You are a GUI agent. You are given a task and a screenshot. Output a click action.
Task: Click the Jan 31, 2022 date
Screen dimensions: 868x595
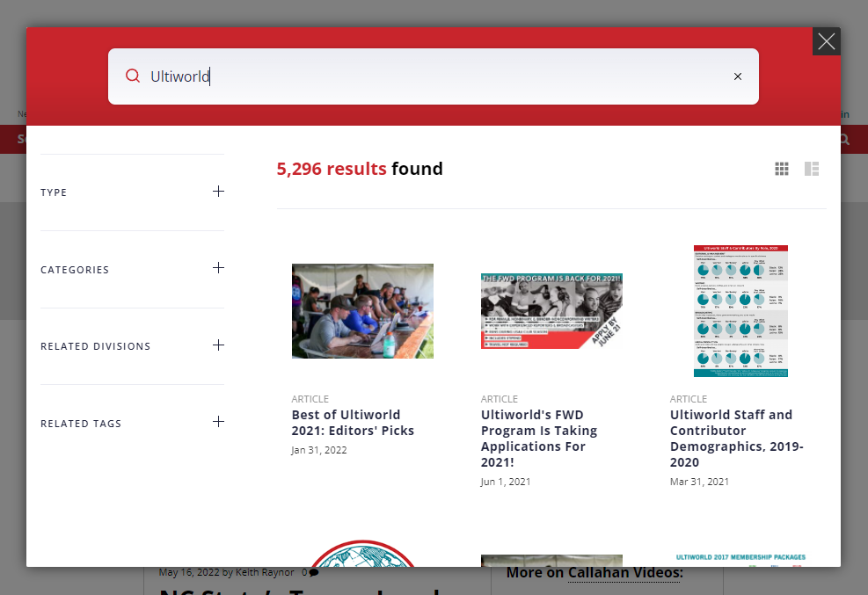click(x=319, y=450)
